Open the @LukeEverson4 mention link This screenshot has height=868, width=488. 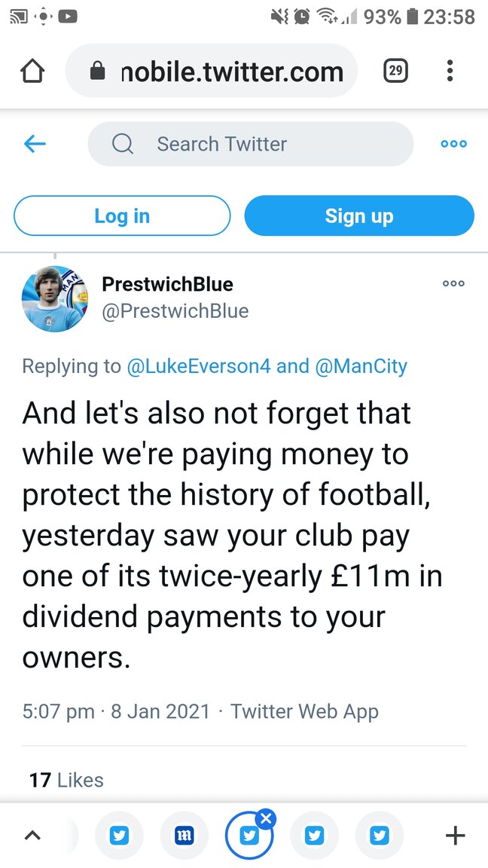pyautogui.click(x=199, y=366)
